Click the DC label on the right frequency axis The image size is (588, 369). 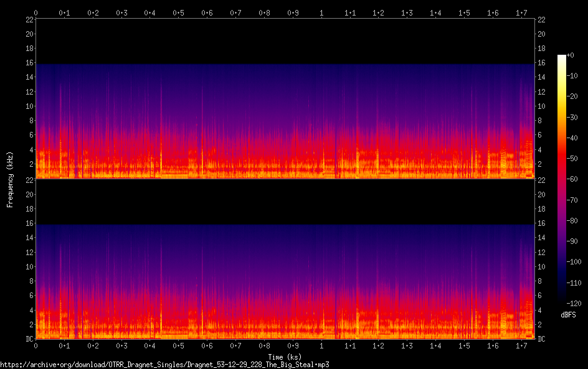(x=542, y=339)
